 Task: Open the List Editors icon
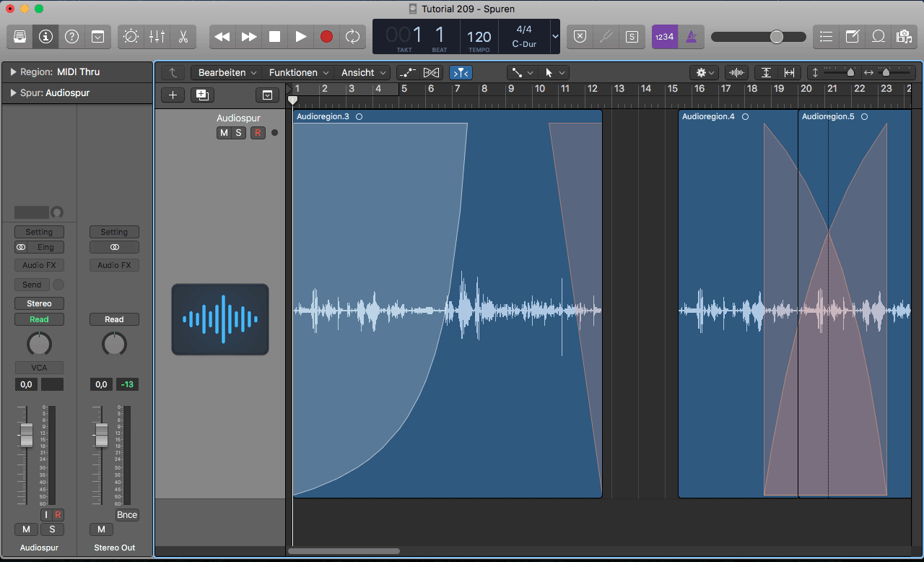(827, 37)
